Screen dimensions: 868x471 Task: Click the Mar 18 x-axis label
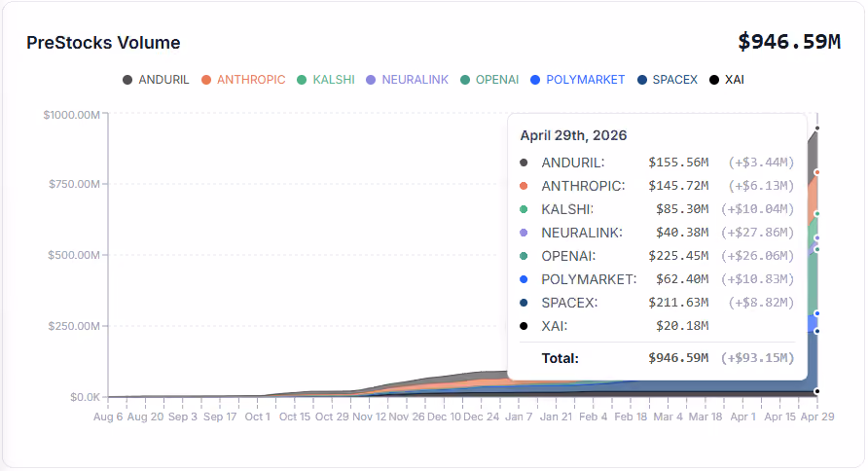pyautogui.click(x=705, y=417)
